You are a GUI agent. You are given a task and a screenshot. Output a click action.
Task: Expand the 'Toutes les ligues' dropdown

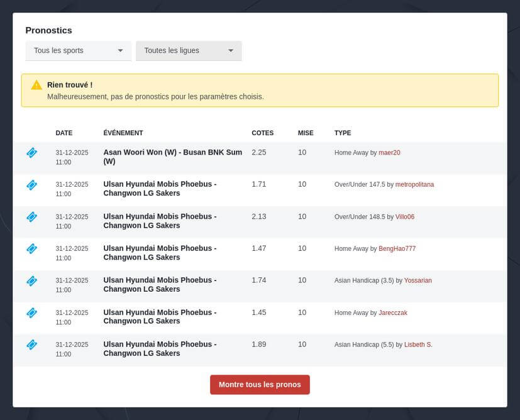189,51
